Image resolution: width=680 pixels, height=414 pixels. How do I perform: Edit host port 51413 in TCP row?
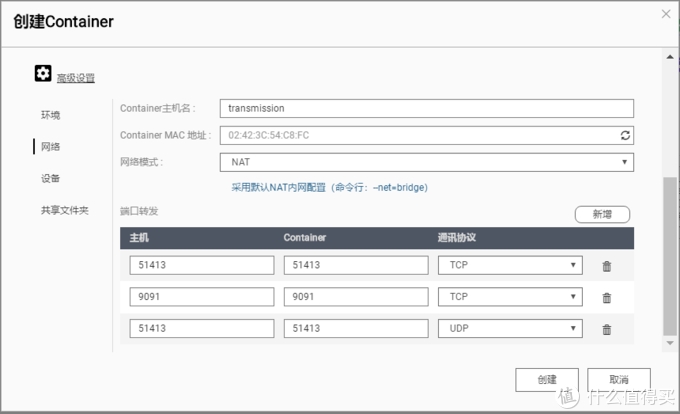pyautogui.click(x=202, y=265)
